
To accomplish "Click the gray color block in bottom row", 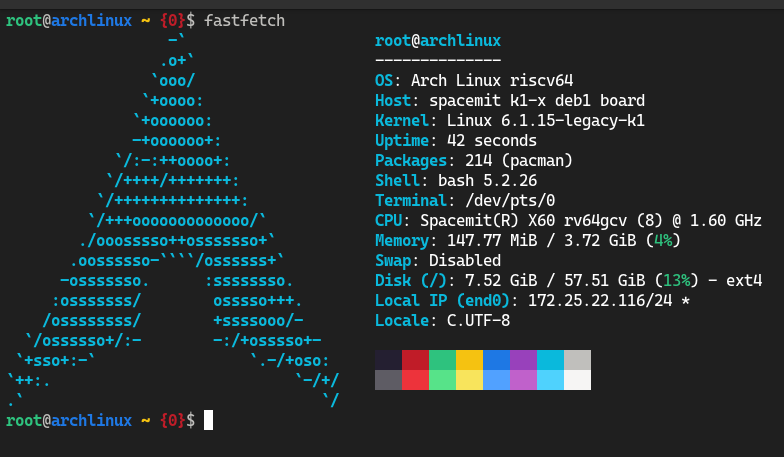I will click(388, 380).
